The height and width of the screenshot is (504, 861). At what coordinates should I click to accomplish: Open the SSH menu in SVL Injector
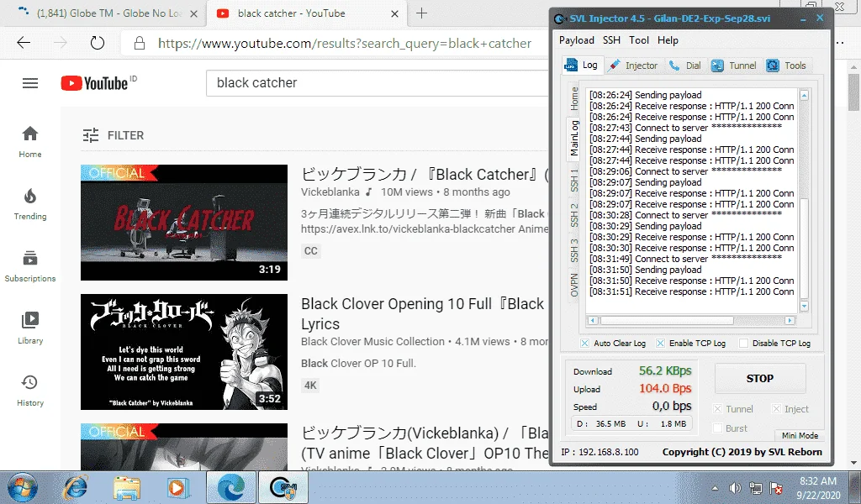(x=611, y=40)
